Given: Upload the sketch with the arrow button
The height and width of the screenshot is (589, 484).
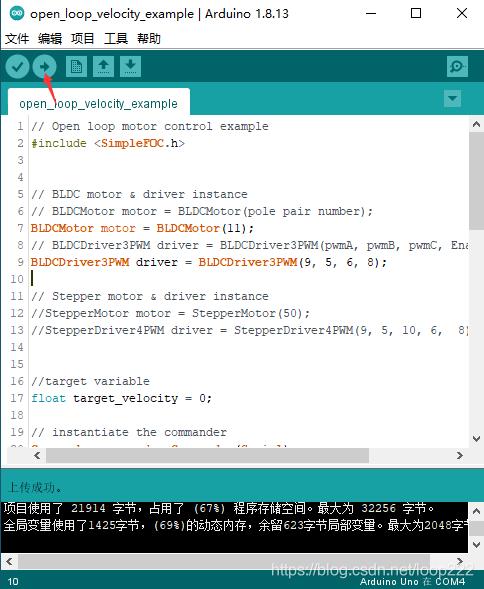Looking at the screenshot, I should click(x=44, y=67).
